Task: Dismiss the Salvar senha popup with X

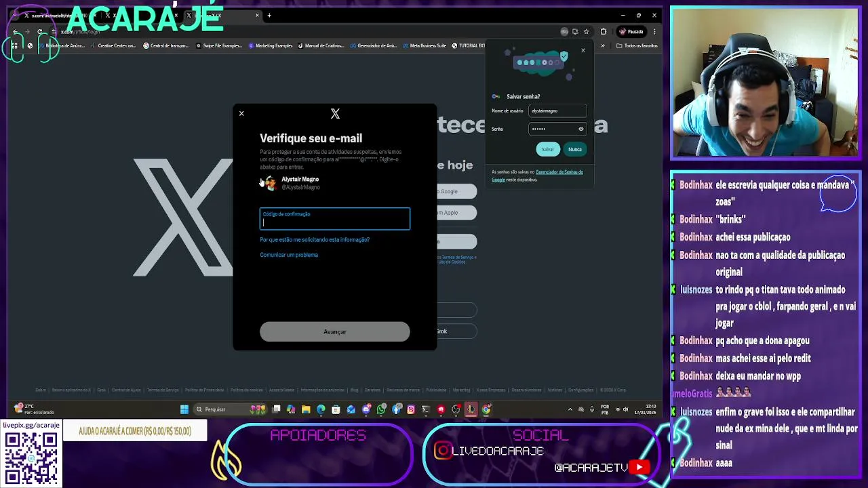Action: pyautogui.click(x=583, y=50)
